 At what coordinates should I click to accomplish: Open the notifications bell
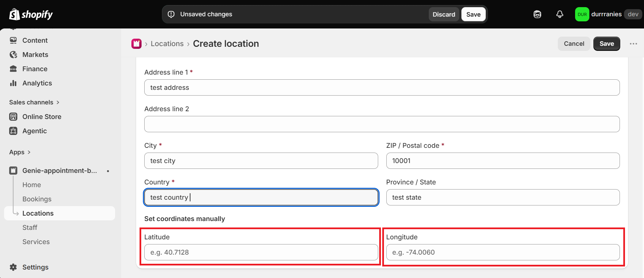pos(560,14)
